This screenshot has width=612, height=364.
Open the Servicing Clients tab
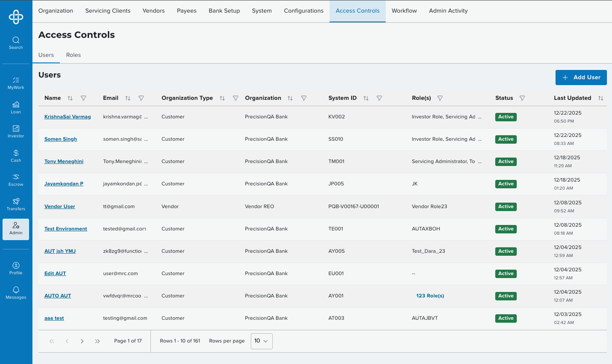[108, 11]
